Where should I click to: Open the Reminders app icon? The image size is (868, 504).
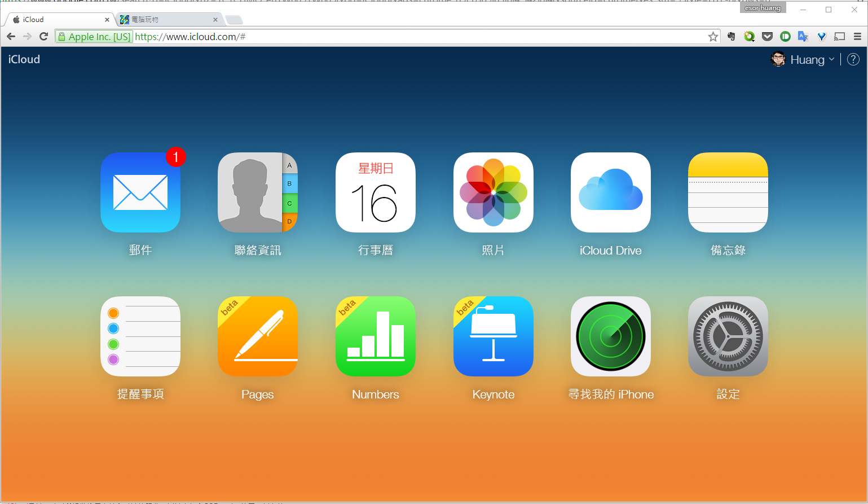[x=140, y=336]
